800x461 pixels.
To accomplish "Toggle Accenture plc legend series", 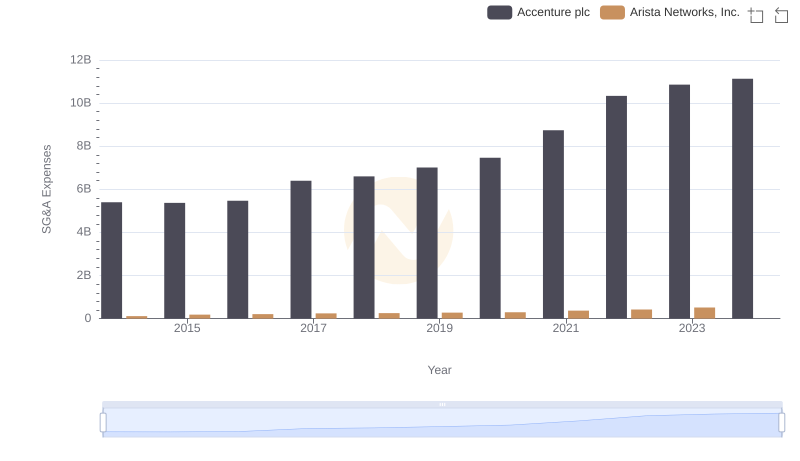I will (538, 12).
